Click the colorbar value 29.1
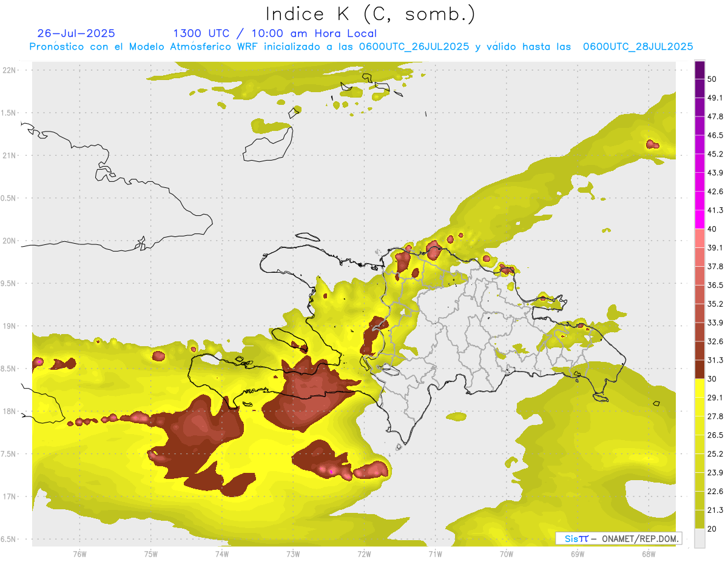The height and width of the screenshot is (562, 728). 715,398
